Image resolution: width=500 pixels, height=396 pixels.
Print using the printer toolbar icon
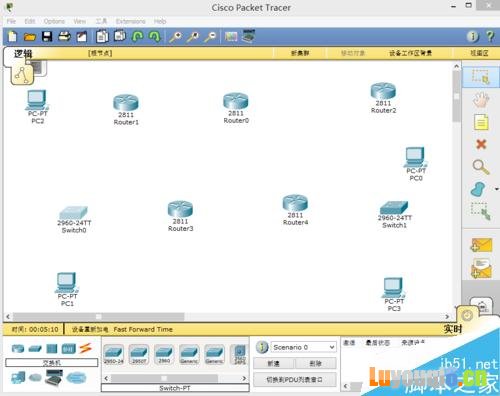pyautogui.click(x=64, y=36)
